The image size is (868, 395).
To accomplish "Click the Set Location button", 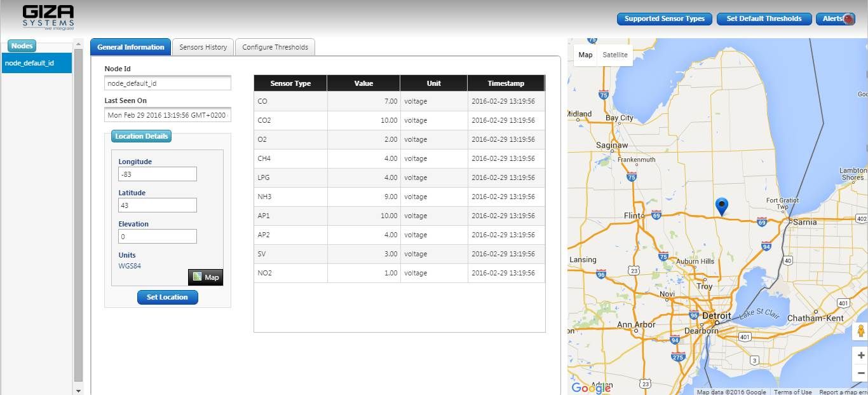I will (x=167, y=297).
